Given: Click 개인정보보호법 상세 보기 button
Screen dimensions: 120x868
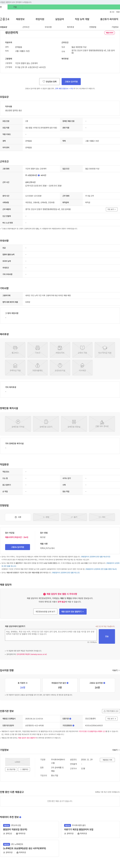Looking at the screenshot, I should pyautogui.click(x=45, y=612).
